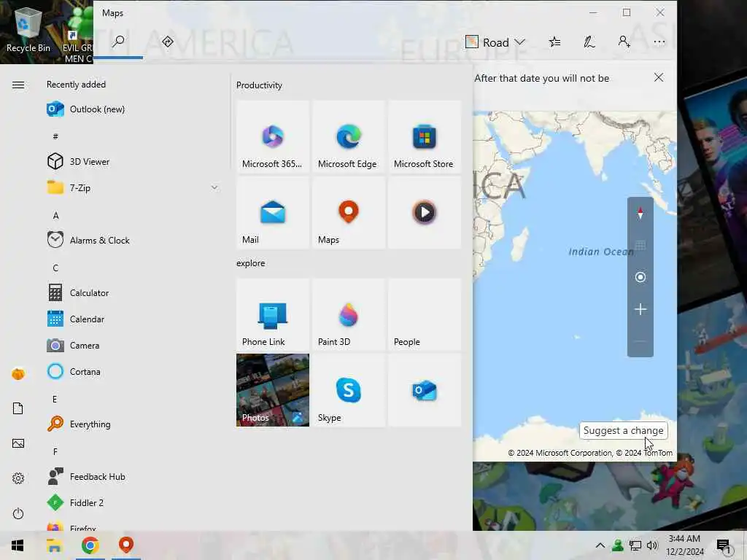The image size is (747, 560).
Task: Launch Cortana from the app list
Action: point(133,371)
